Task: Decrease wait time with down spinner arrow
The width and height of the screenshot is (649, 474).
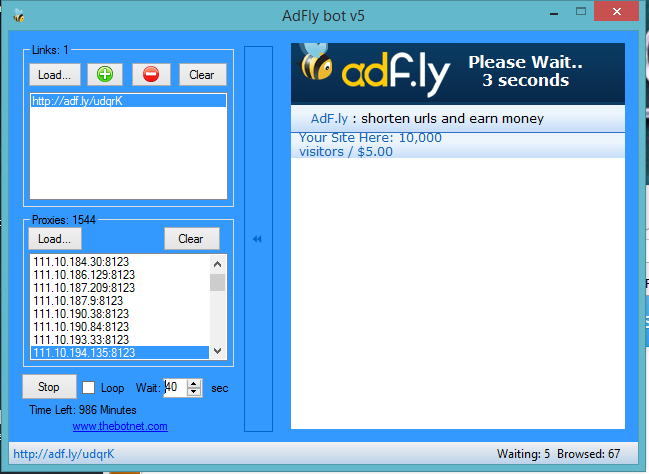Action: 194,392
